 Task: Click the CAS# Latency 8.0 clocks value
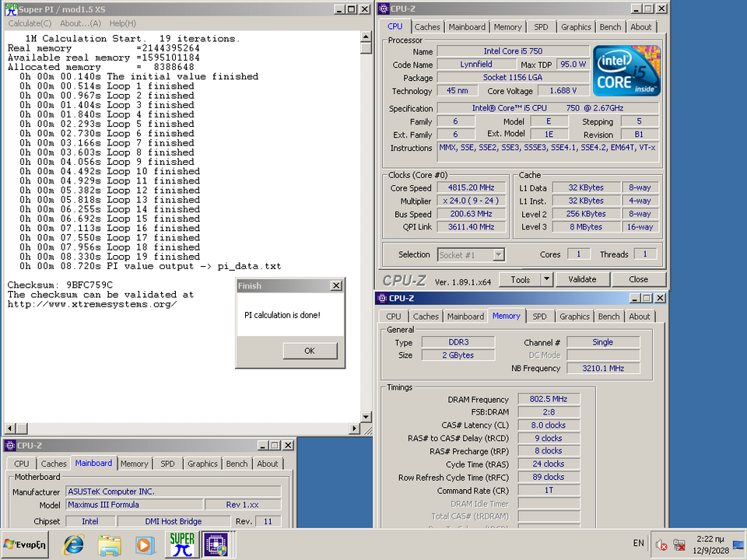point(549,425)
